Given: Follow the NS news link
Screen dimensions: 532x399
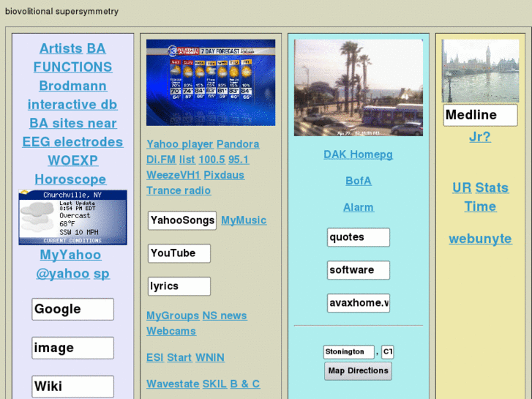Looking at the screenshot, I should (225, 316).
